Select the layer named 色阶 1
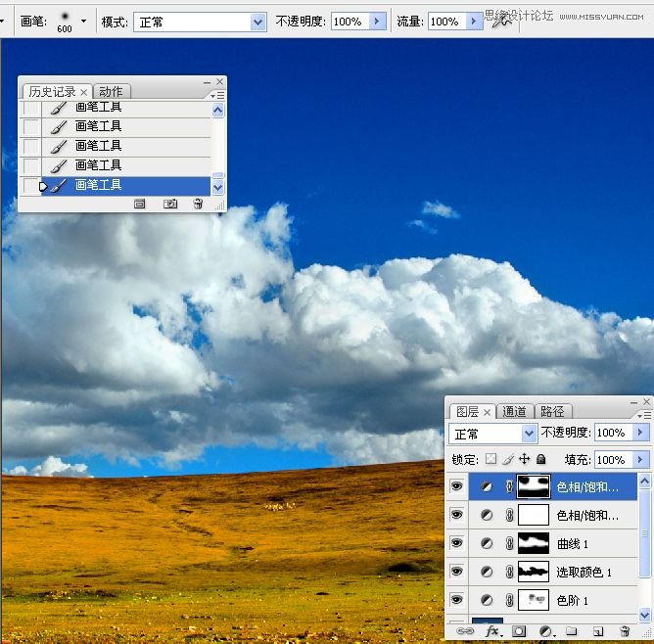This screenshot has width=654, height=644. [x=572, y=600]
